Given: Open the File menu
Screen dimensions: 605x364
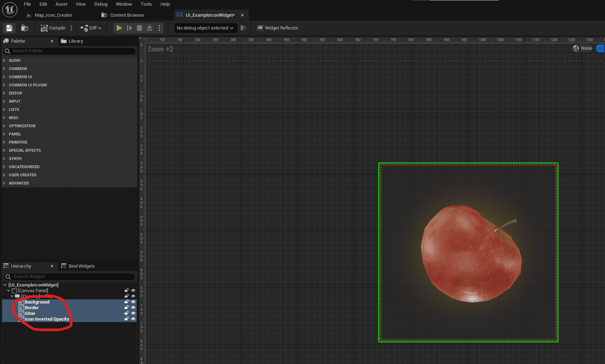Looking at the screenshot, I should (27, 4).
